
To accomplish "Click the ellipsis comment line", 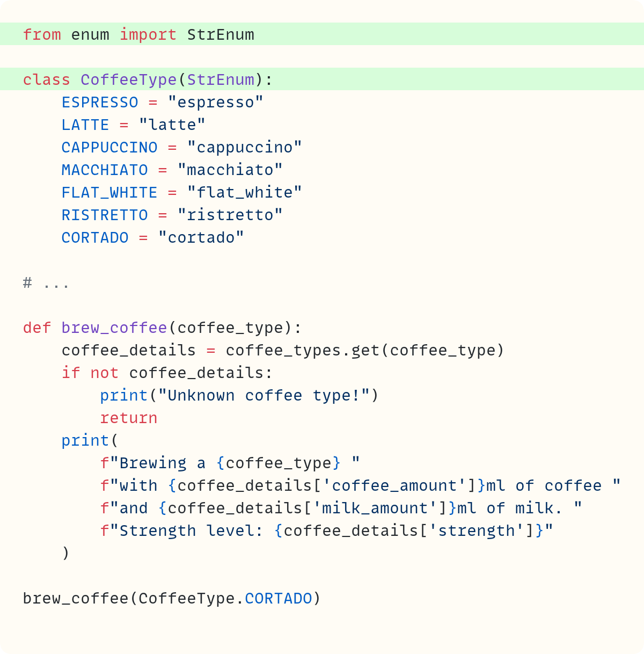I will pos(45,282).
